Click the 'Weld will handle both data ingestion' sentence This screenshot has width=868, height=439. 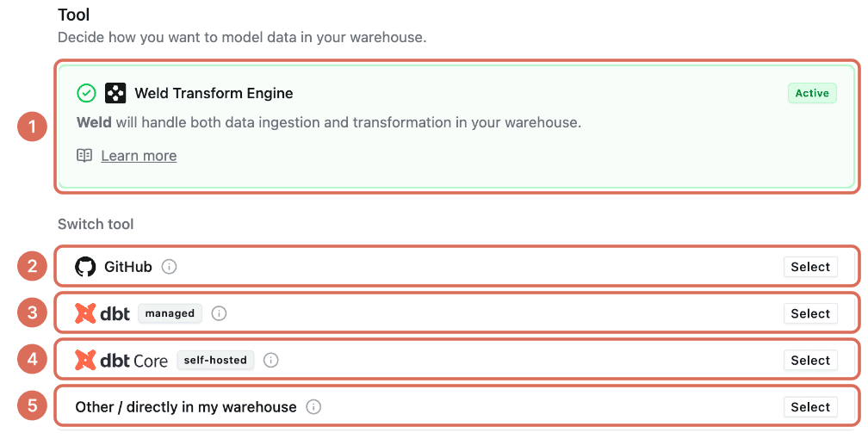tap(329, 122)
